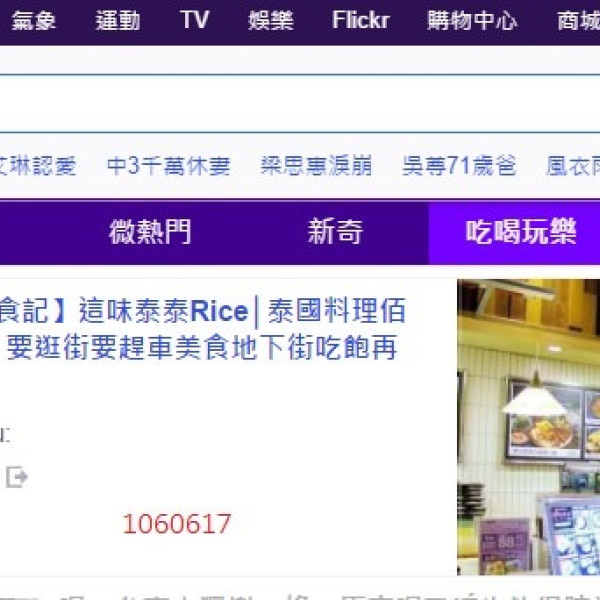Select 娛樂 in the top navigation bar
The image size is (600, 600).
click(x=270, y=21)
